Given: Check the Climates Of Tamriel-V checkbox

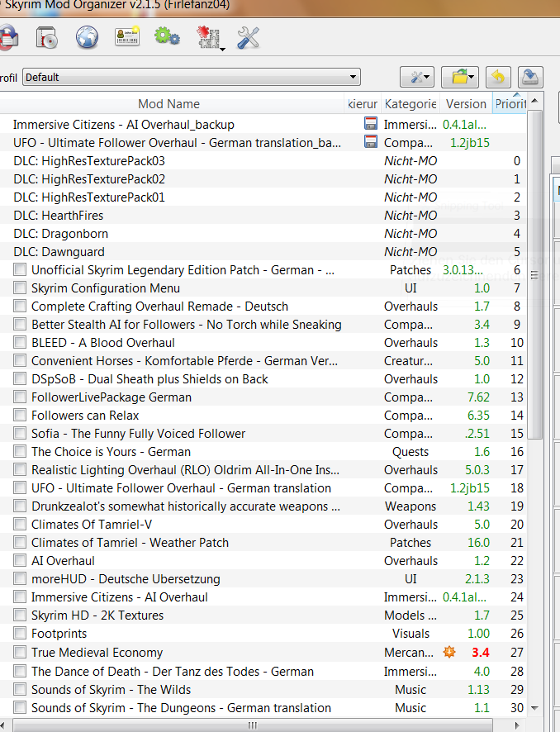Looking at the screenshot, I should click(x=20, y=525).
